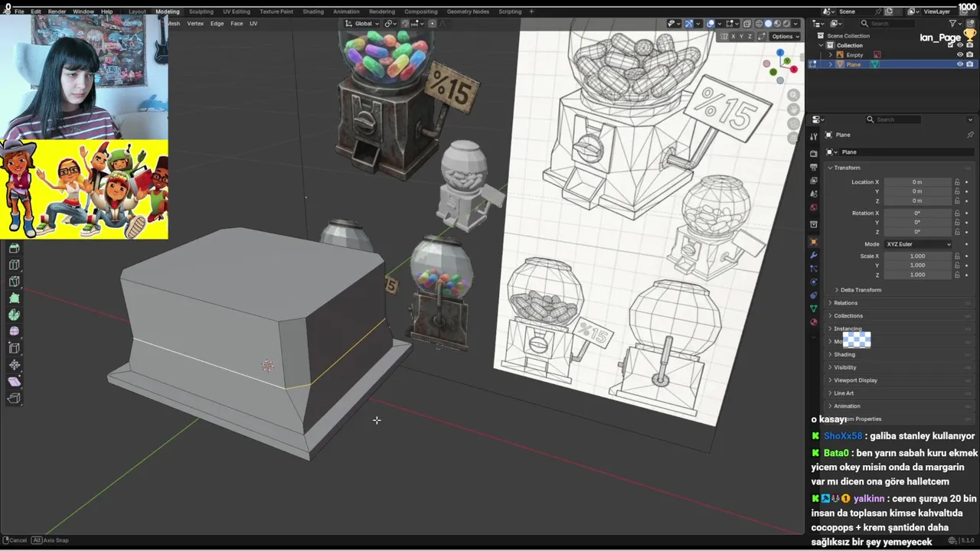Screen dimensions: 980x551
Task: Disable Plane object in renders camera icon
Action: pyautogui.click(x=969, y=64)
